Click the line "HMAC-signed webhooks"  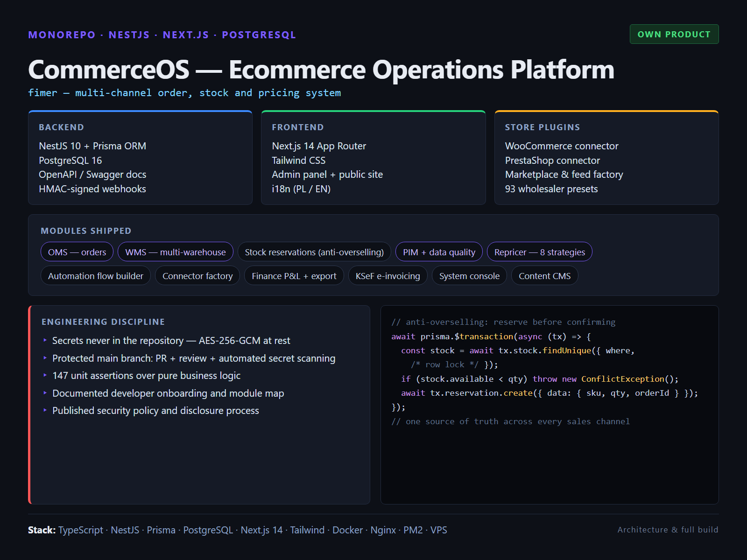[x=92, y=189]
